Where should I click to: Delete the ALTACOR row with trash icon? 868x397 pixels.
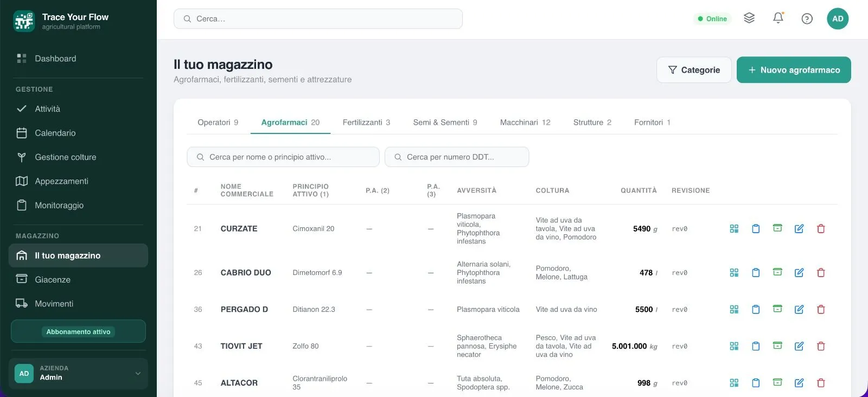[x=821, y=383]
